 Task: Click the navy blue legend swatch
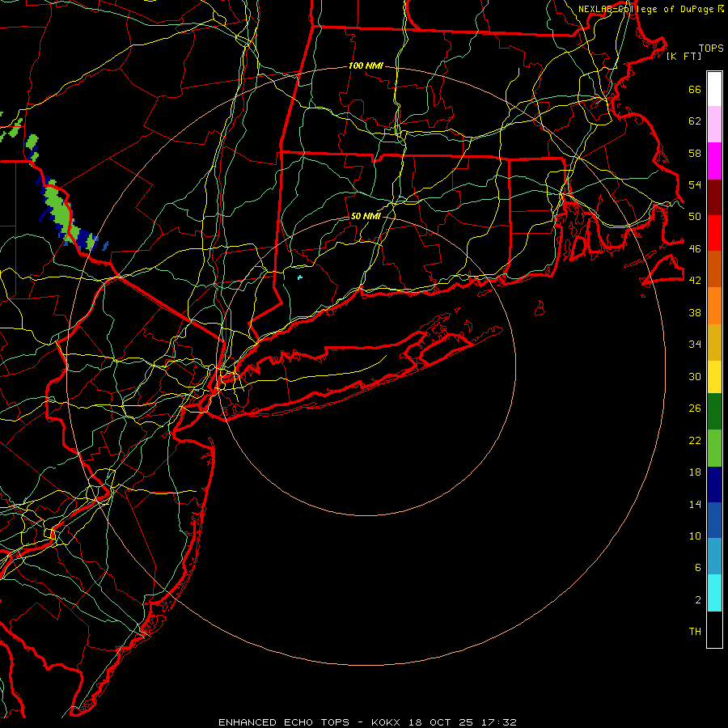click(x=714, y=485)
